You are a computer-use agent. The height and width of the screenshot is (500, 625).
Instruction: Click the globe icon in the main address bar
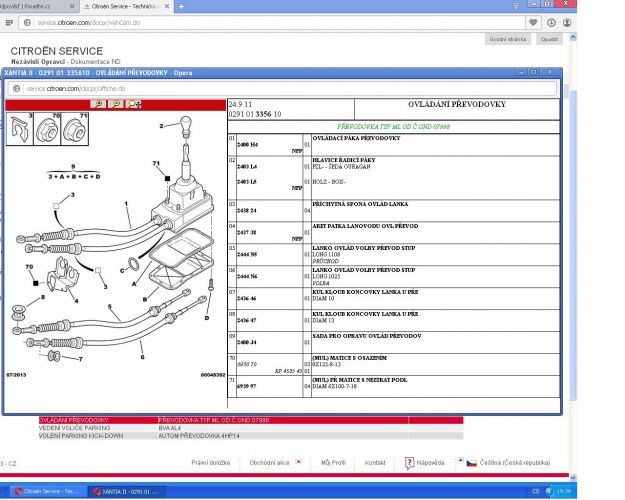coord(27,23)
